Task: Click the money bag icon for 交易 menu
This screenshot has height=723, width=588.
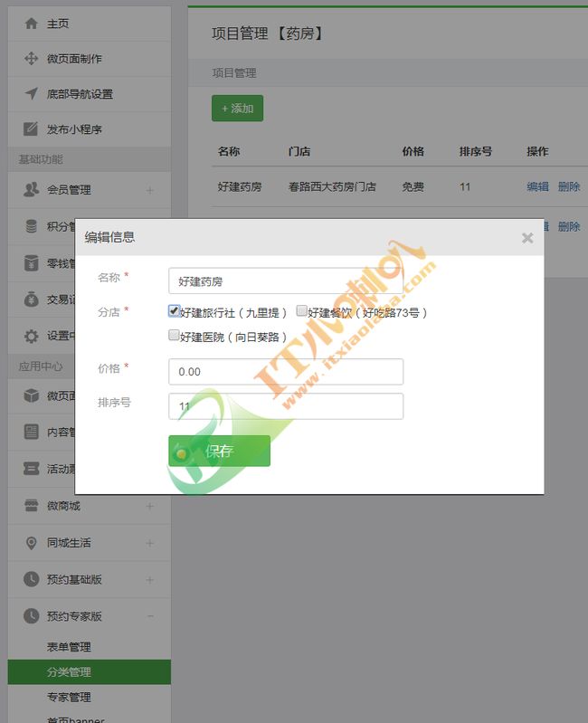Action: click(32, 300)
